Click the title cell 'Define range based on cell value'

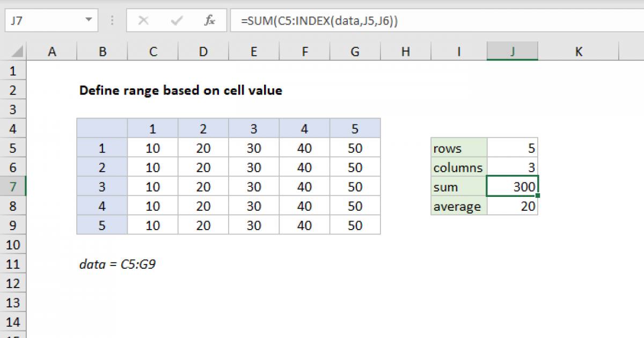click(180, 91)
